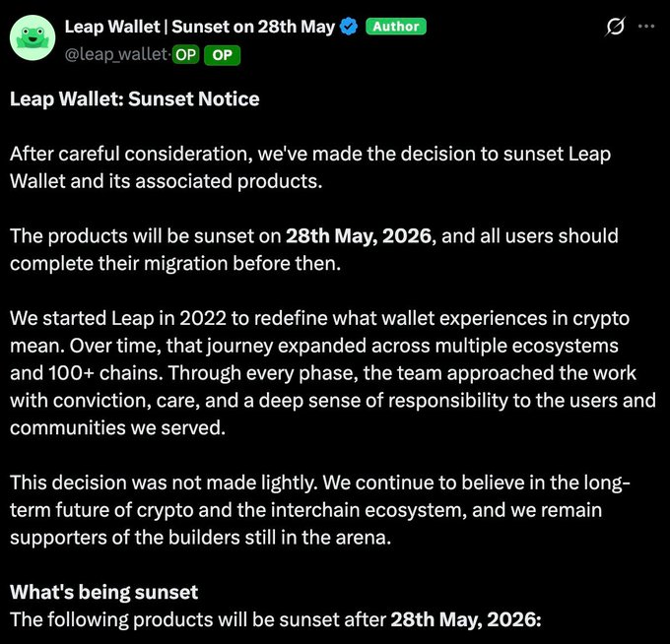
Task: Click the "Leap Wallet: Sunset Notice" heading
Action: tap(135, 98)
